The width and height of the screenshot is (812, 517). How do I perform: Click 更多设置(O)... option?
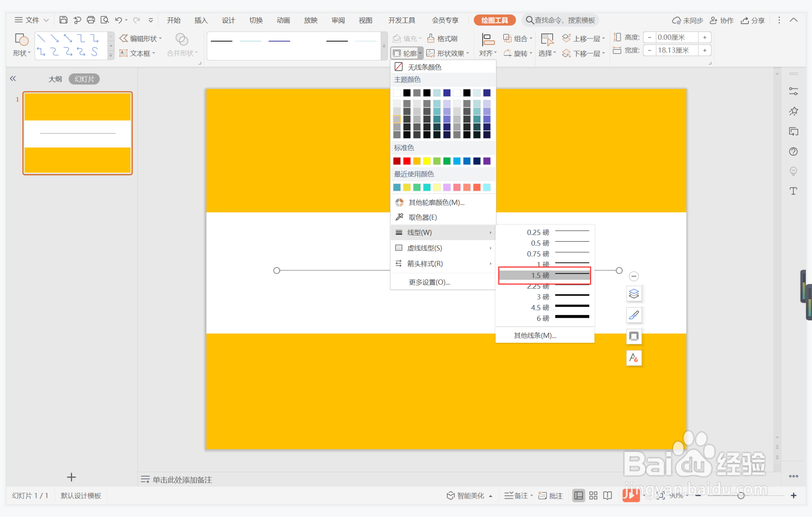(x=429, y=282)
